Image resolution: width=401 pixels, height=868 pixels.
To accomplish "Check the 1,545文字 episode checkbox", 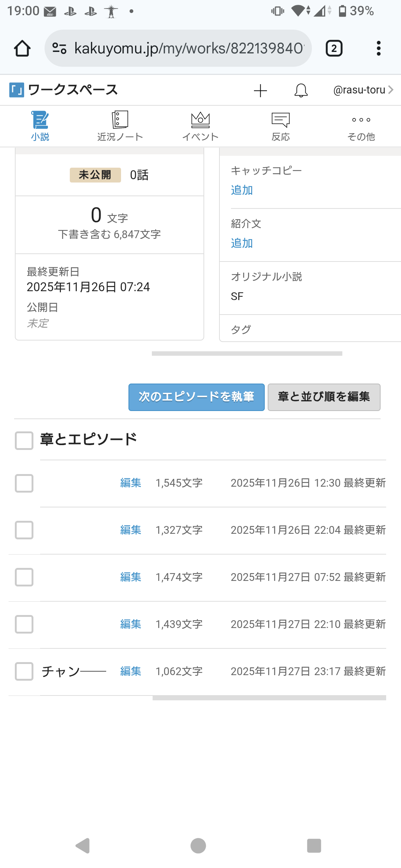I will [24, 483].
